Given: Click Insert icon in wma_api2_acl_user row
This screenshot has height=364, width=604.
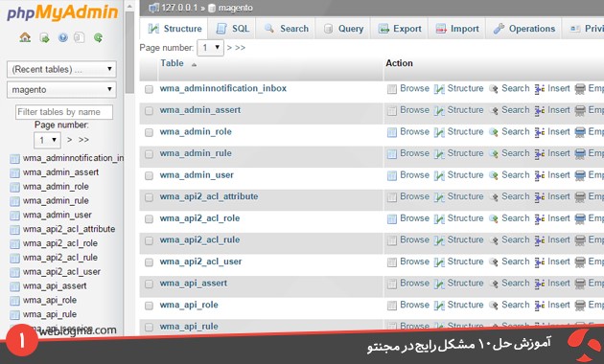Looking at the screenshot, I should pyautogui.click(x=540, y=262).
